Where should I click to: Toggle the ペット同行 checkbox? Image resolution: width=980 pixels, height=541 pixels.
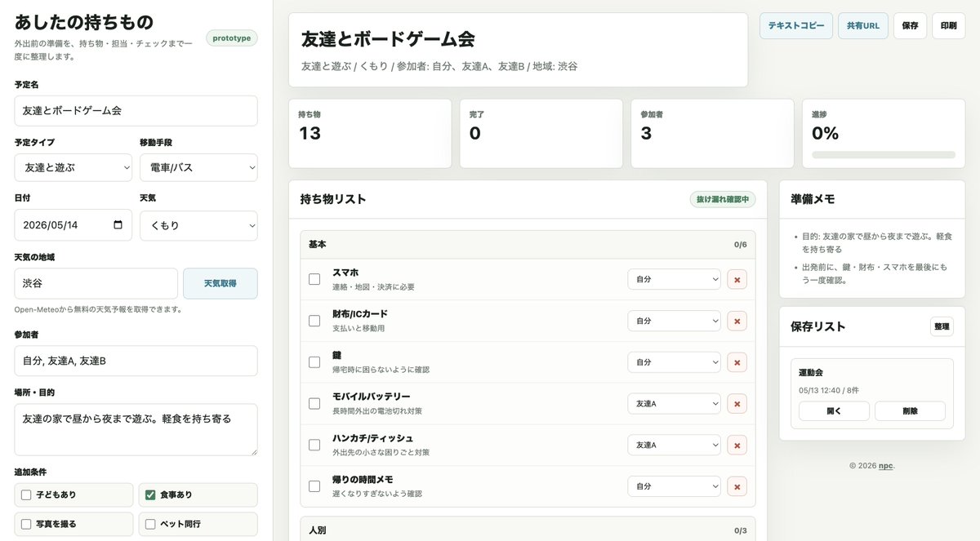tap(150, 524)
